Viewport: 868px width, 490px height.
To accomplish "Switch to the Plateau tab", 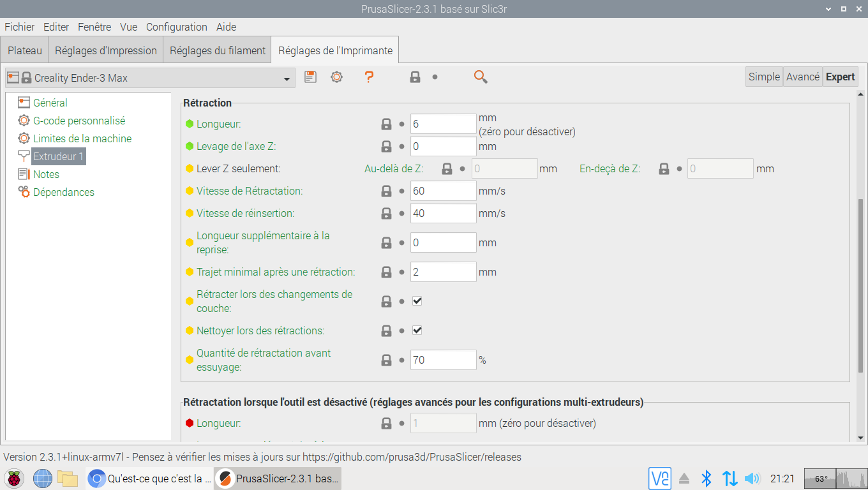I will 25,50.
